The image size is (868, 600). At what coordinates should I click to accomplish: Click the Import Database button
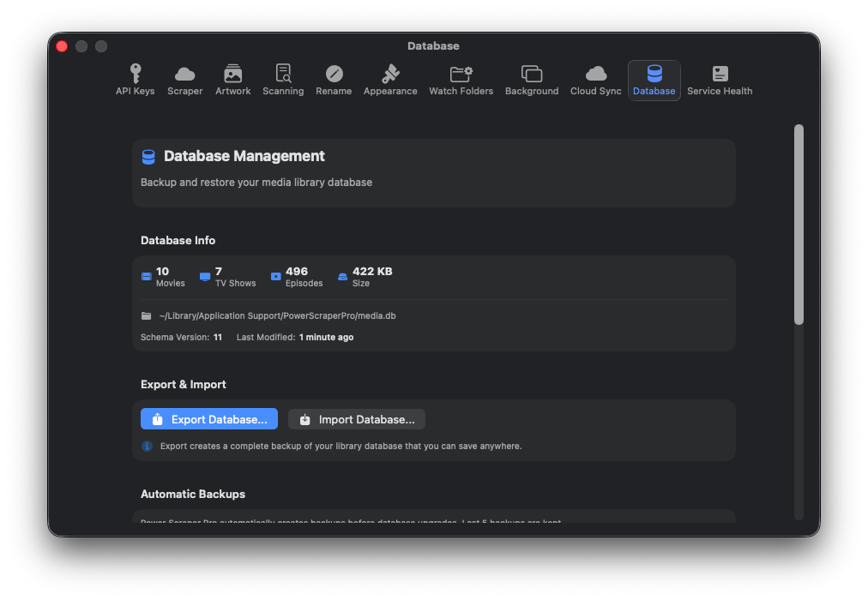click(357, 419)
